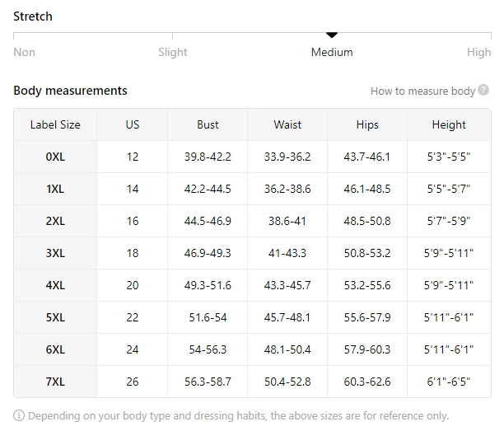The width and height of the screenshot is (504, 431).
Task: Click the 5XL bust value 51.6-54
Action: [x=208, y=317]
